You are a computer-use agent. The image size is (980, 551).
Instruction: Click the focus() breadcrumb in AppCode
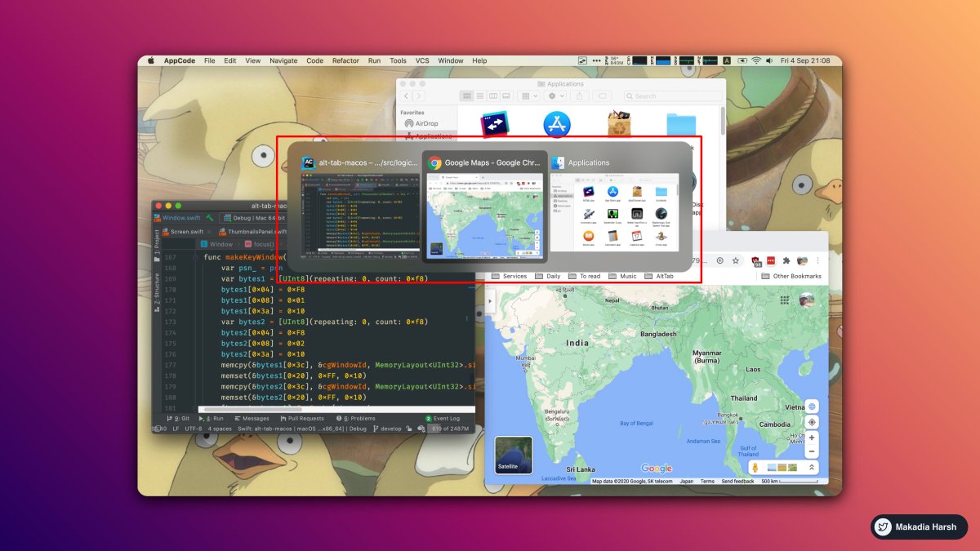tap(259, 244)
